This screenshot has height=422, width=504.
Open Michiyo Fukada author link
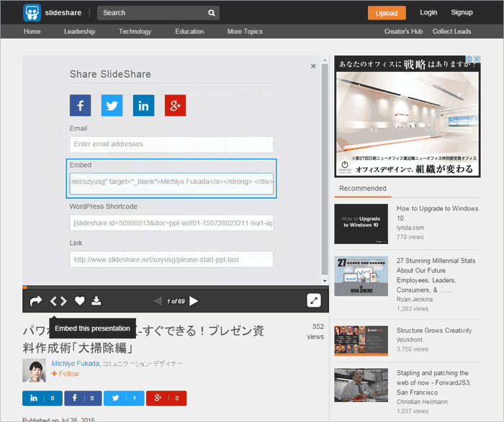76,364
